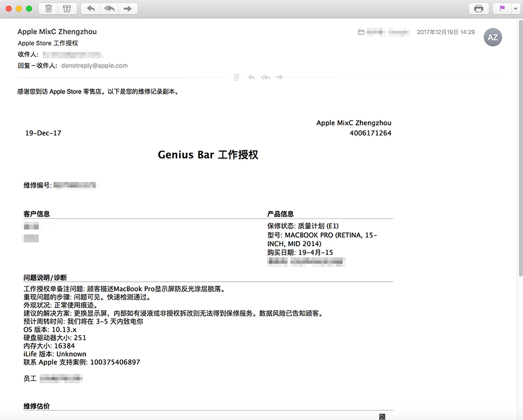The height and width of the screenshot is (420, 523).
Task: Reply to sender using the top toolbar button
Action: [x=91, y=9]
